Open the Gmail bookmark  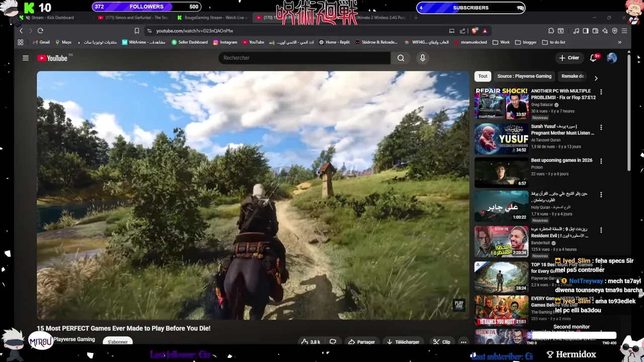coord(41,42)
